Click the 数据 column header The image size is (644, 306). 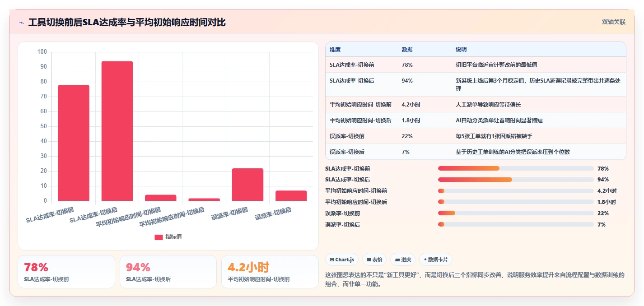407,49
